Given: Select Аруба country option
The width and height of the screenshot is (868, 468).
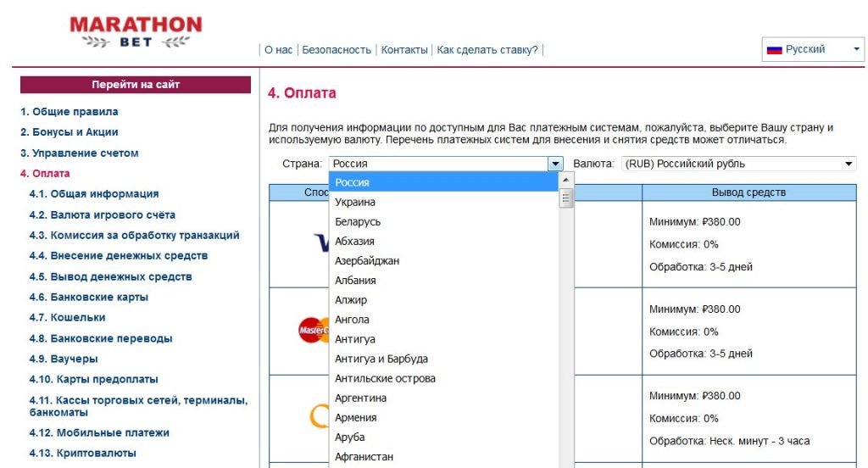Looking at the screenshot, I should click(x=443, y=437).
